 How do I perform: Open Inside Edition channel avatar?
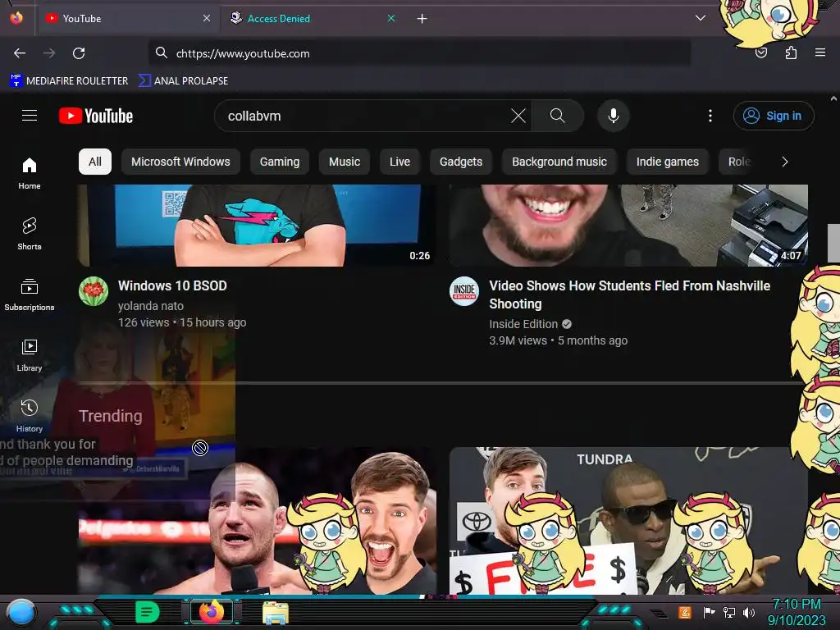pos(464,291)
